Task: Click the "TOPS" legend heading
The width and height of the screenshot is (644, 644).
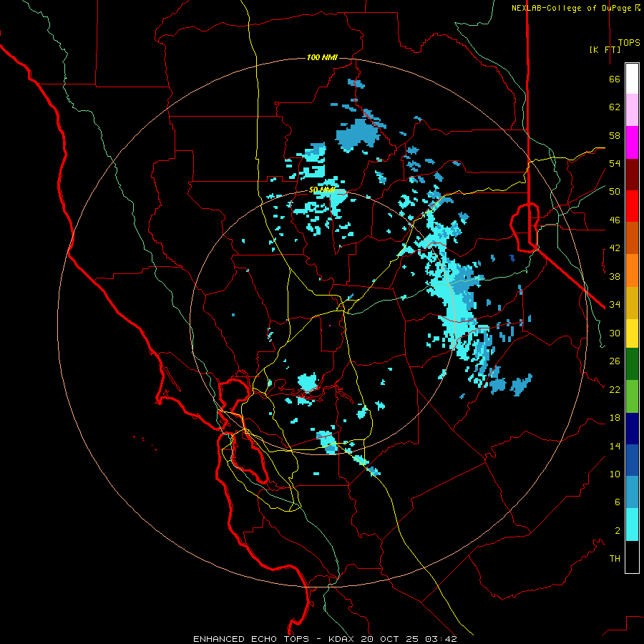Action: 629,42
